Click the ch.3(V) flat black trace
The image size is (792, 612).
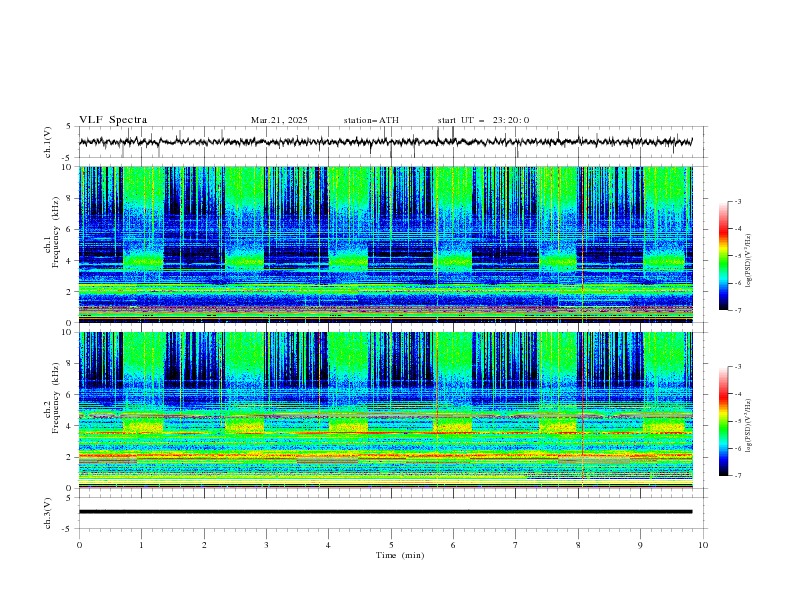click(x=385, y=512)
